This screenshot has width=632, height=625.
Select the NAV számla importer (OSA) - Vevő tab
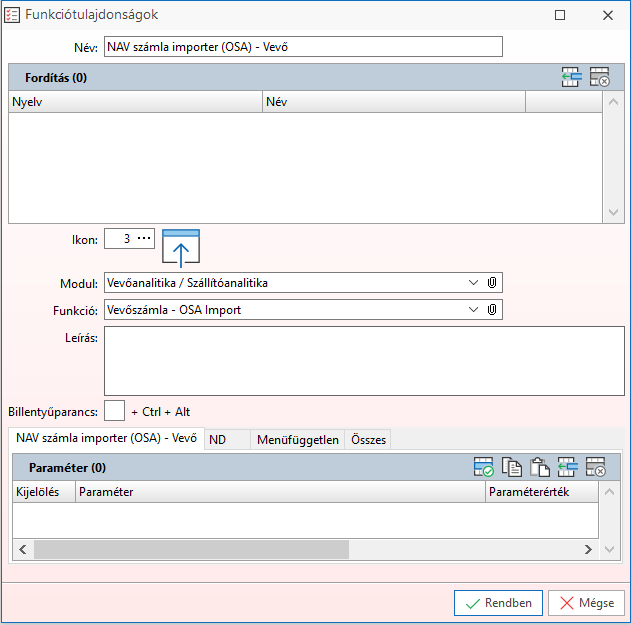[x=106, y=438]
